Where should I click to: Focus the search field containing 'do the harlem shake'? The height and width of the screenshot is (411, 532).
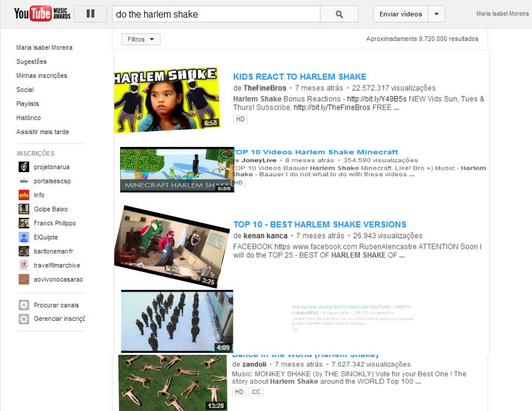[216, 14]
